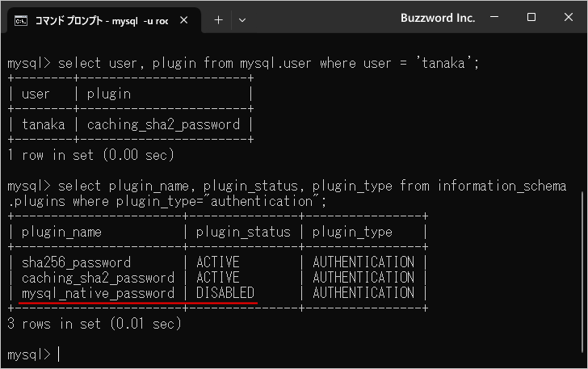Image resolution: width=588 pixels, height=369 pixels.
Task: Click the '3 rows in set' result line
Action: [94, 324]
